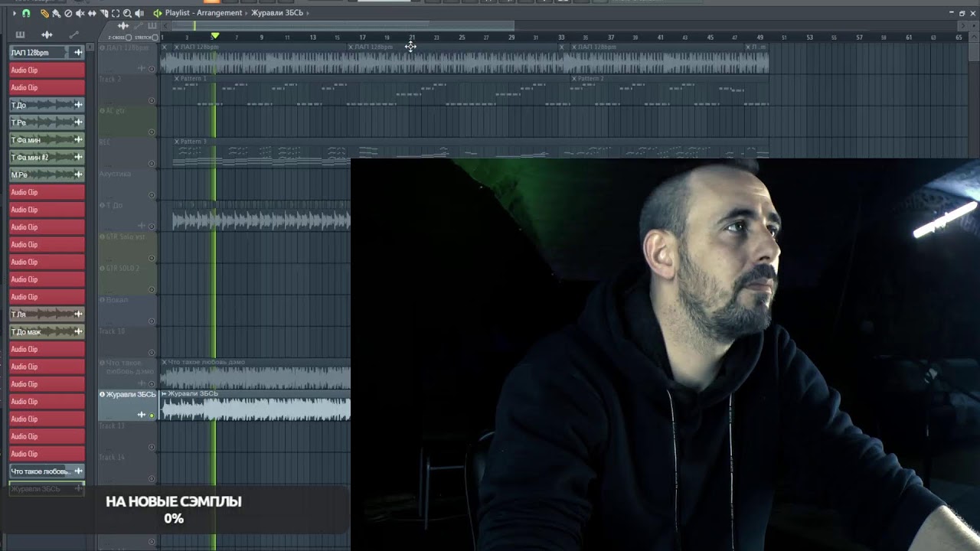This screenshot has width=980, height=551.
Task: Open the first ЛАП 128bpm clip menu
Action: (177, 47)
